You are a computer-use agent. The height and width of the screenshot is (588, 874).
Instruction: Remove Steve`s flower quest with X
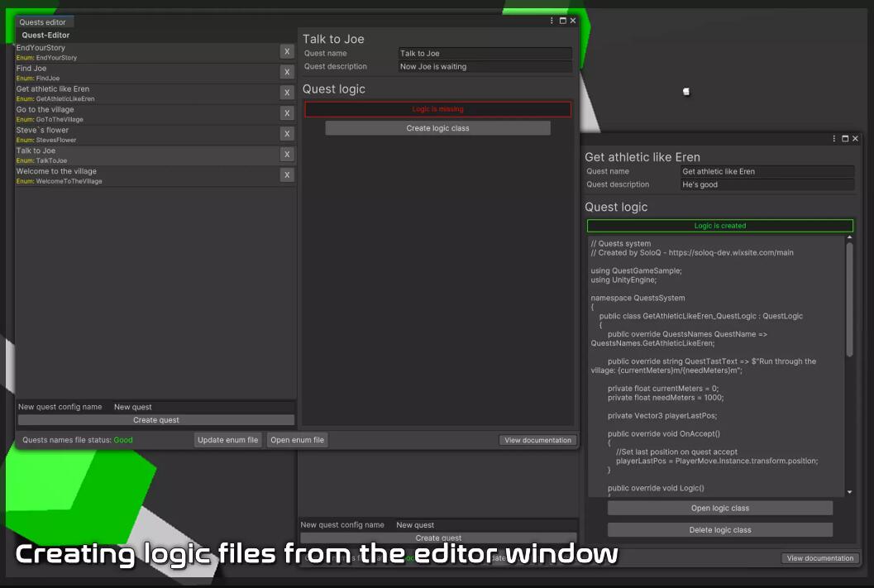click(x=287, y=134)
